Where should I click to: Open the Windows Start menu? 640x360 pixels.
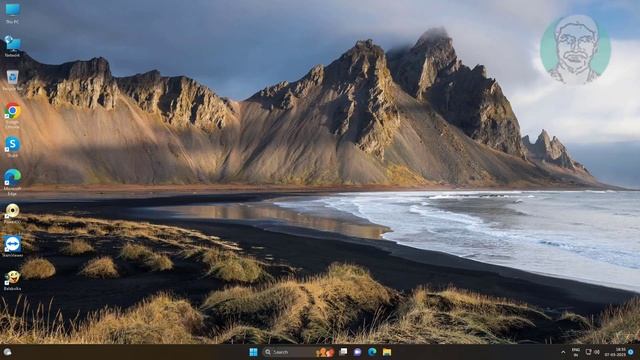pyautogui.click(x=253, y=352)
